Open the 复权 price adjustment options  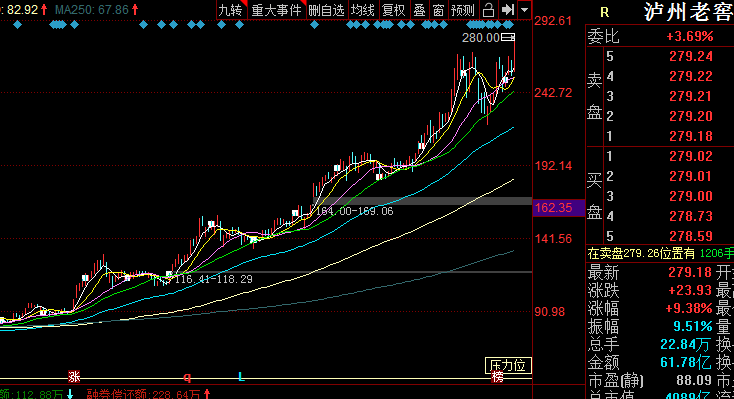coord(393,10)
